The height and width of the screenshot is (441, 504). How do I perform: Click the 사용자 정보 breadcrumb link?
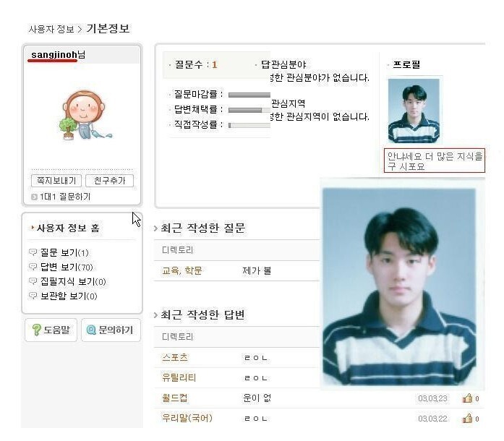point(51,29)
